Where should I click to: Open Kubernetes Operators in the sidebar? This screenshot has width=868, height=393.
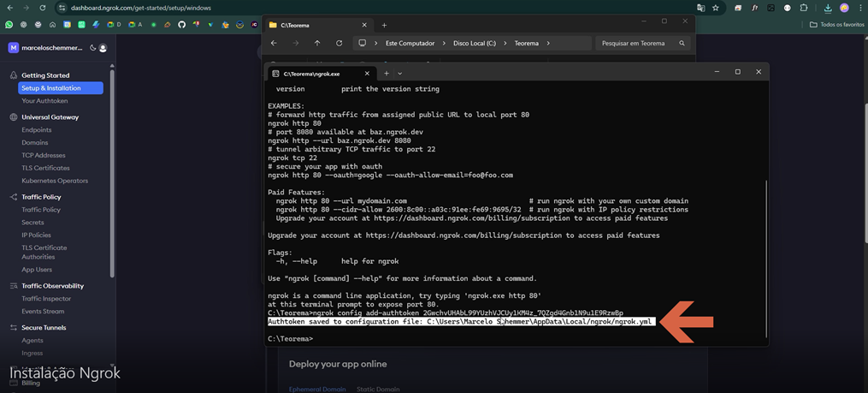pos(55,181)
